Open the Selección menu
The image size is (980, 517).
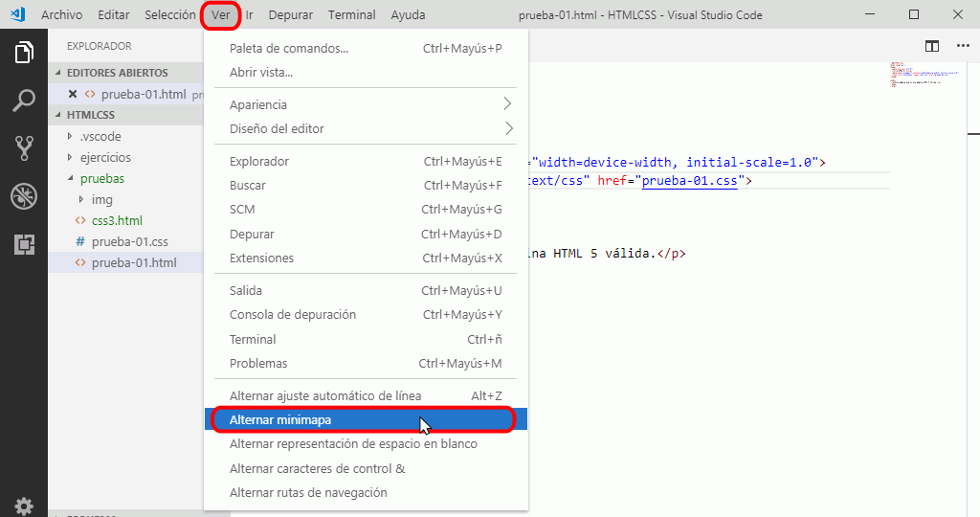click(170, 14)
